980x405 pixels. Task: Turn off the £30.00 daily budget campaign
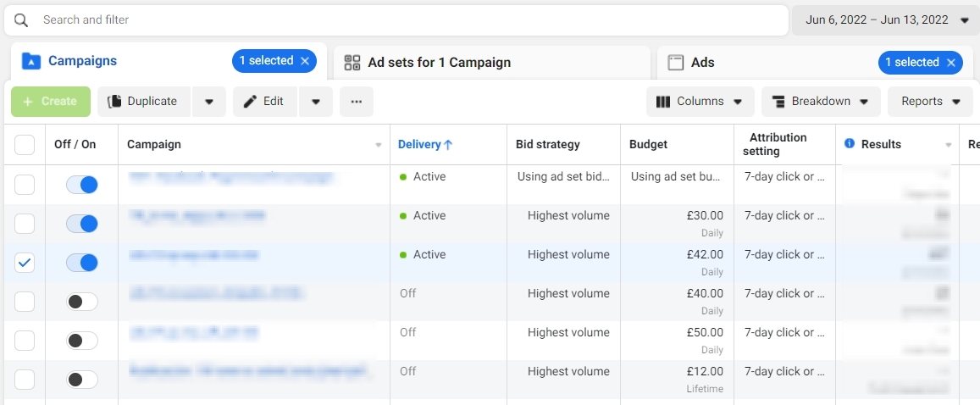point(82,224)
